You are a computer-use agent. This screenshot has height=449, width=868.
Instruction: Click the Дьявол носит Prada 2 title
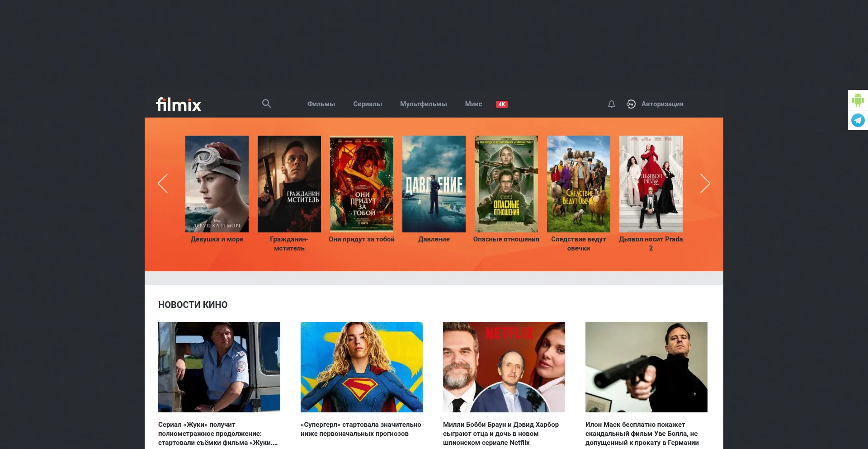click(x=651, y=244)
